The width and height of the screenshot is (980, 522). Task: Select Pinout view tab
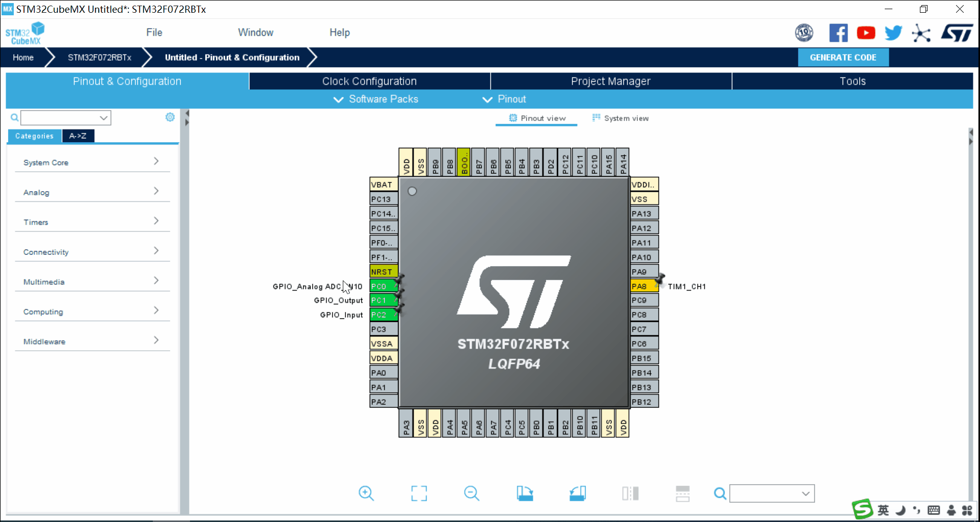(537, 118)
